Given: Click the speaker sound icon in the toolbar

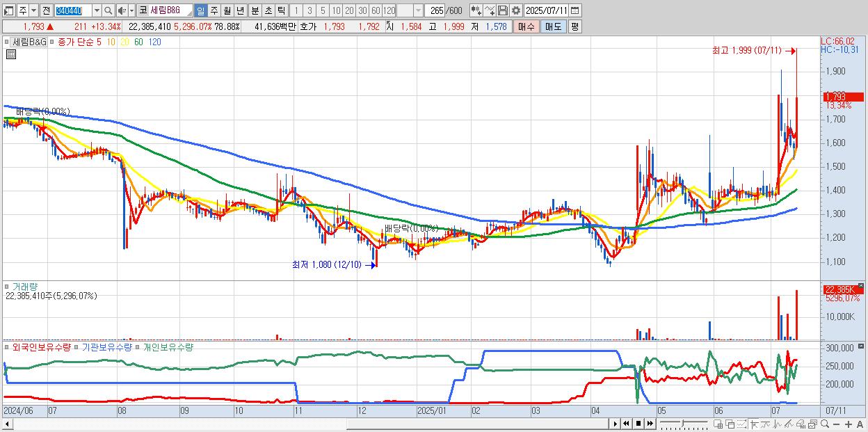Looking at the screenshot, I should point(122,10).
